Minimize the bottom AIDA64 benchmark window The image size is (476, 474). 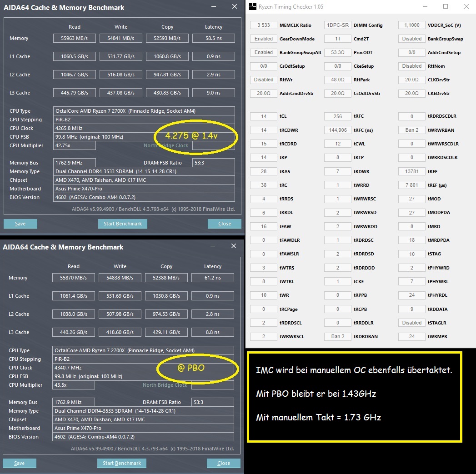[213, 246]
